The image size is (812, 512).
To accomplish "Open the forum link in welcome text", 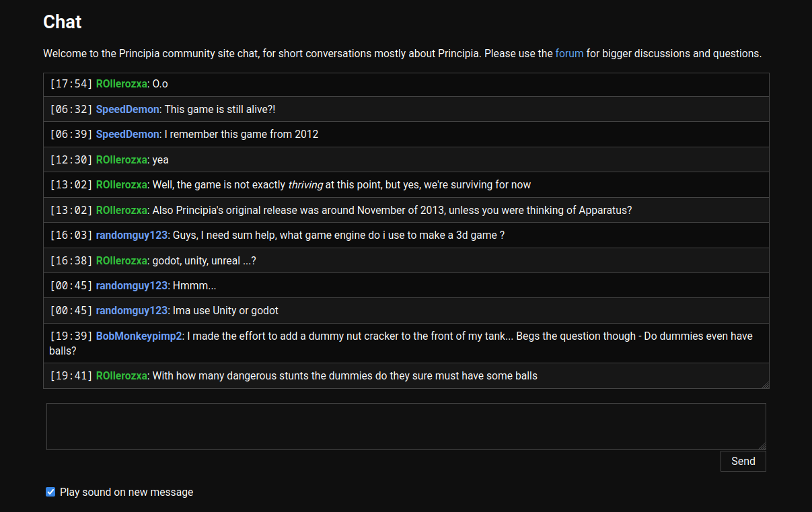I will point(569,53).
